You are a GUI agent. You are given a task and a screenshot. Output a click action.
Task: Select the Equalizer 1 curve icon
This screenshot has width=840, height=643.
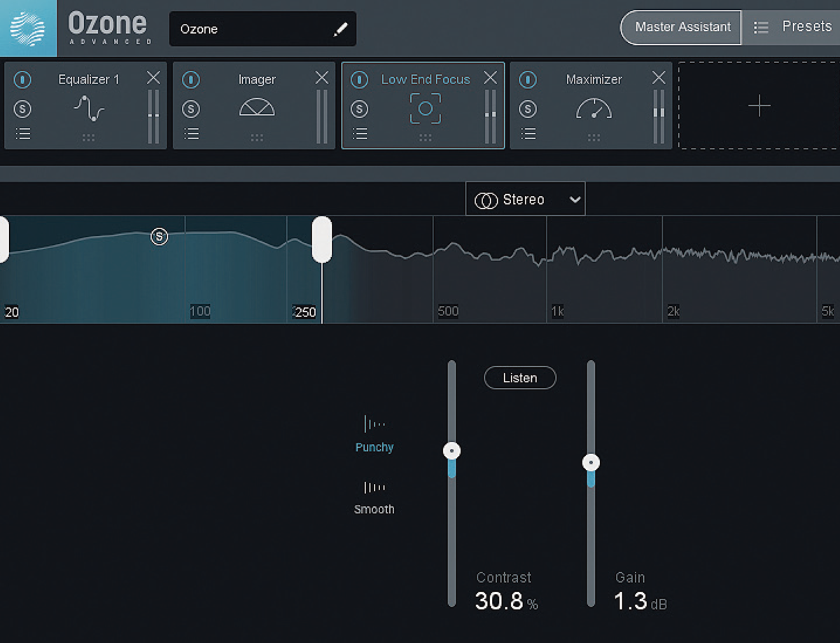[x=89, y=109]
